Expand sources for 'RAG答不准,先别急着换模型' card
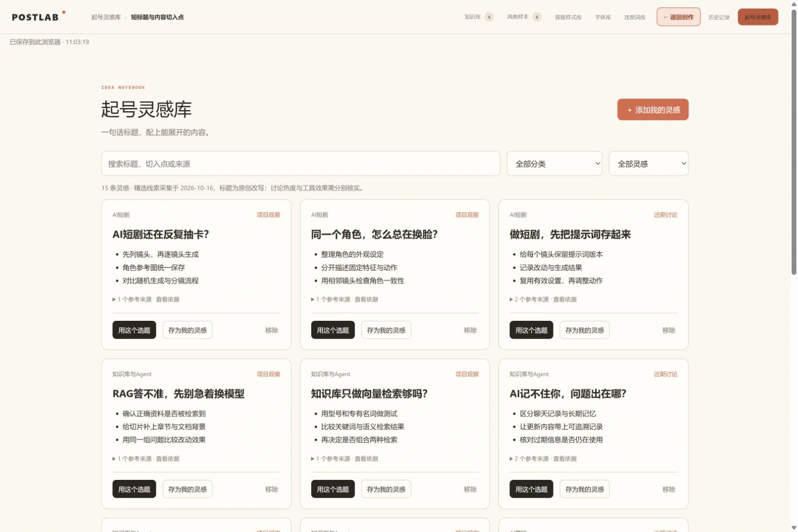 click(146, 458)
